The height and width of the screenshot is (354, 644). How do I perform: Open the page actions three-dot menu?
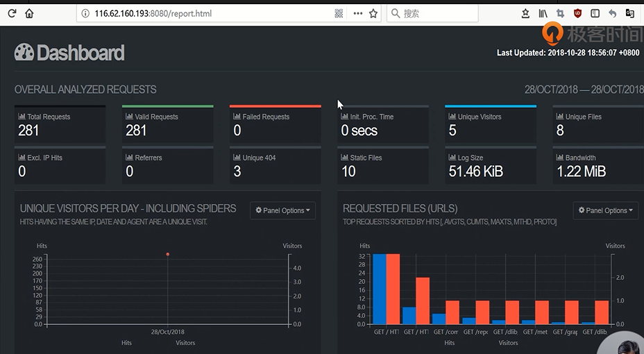357,14
